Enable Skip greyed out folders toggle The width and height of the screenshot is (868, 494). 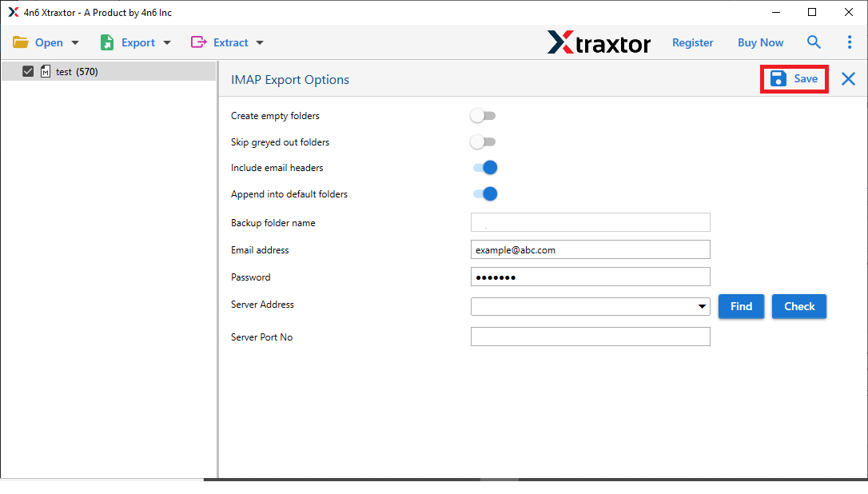pyautogui.click(x=483, y=141)
